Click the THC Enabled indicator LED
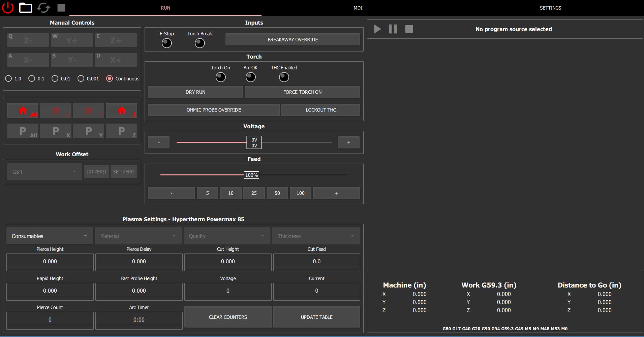The height and width of the screenshot is (337, 644). [x=284, y=77]
